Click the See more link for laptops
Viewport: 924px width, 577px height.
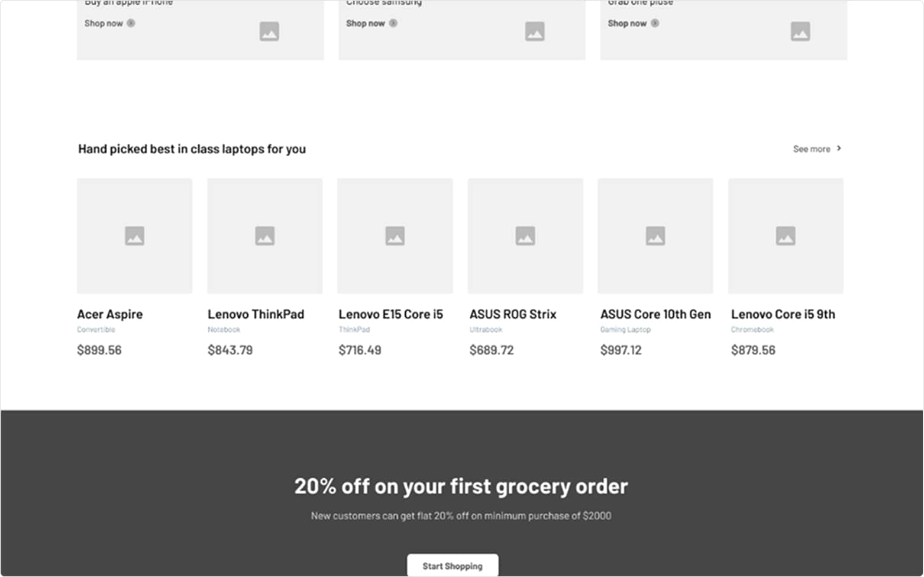(x=812, y=149)
